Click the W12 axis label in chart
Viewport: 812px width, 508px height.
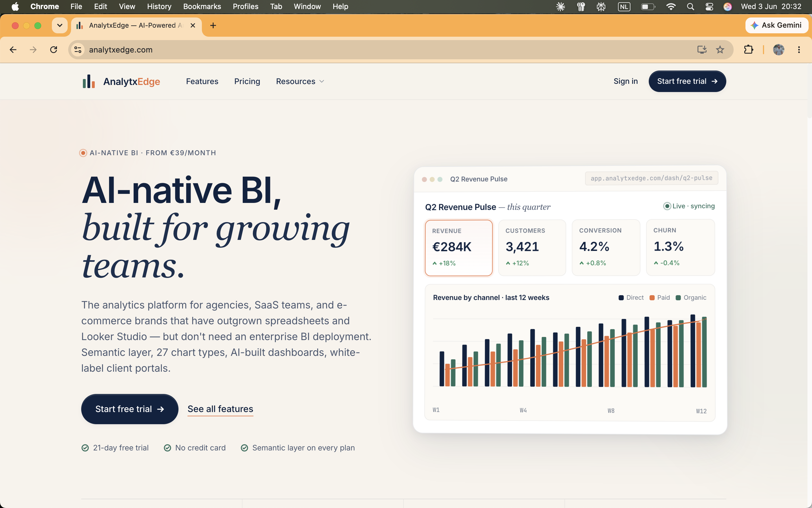(701, 411)
